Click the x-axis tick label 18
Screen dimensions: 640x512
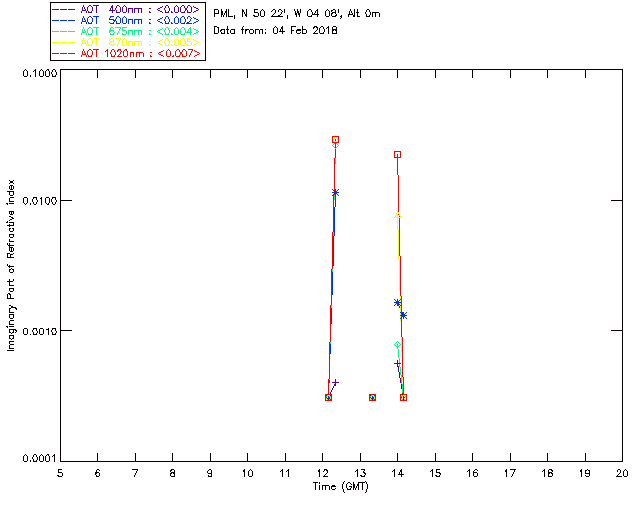[547, 473]
